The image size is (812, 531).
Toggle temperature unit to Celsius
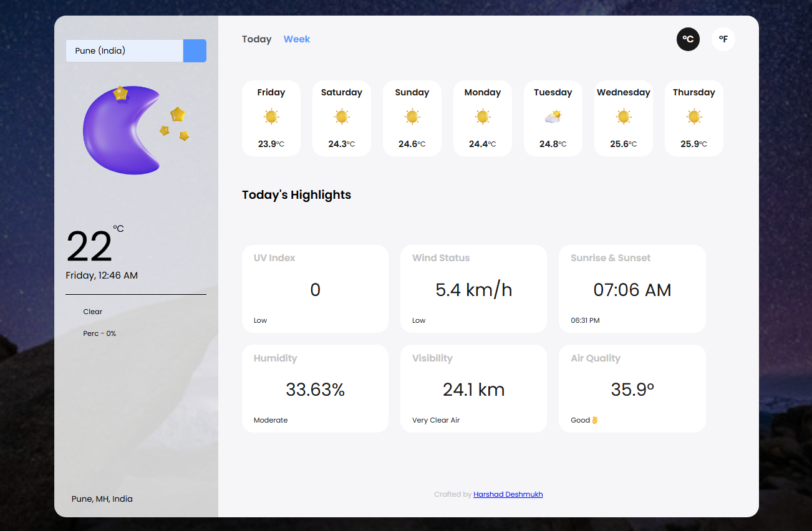point(688,39)
